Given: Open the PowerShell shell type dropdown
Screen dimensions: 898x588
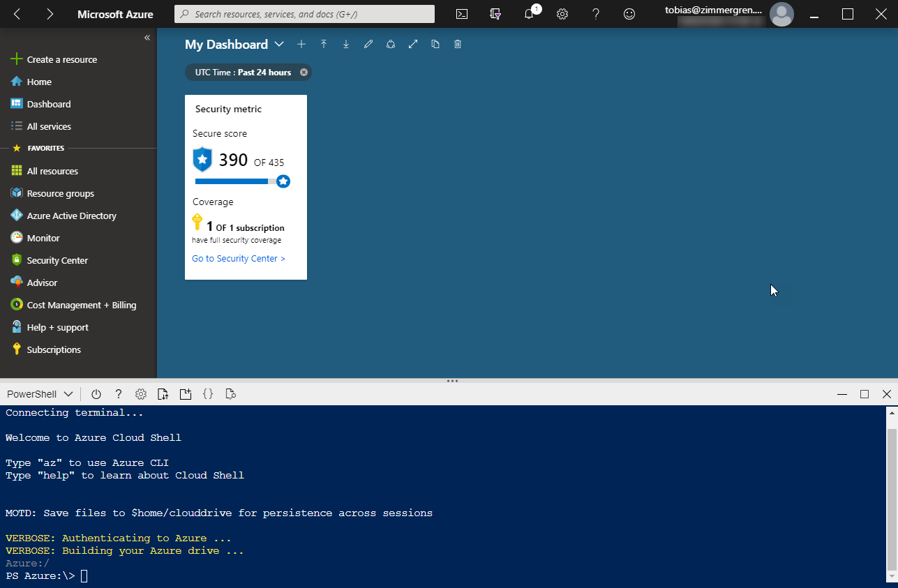Looking at the screenshot, I should pyautogui.click(x=40, y=394).
